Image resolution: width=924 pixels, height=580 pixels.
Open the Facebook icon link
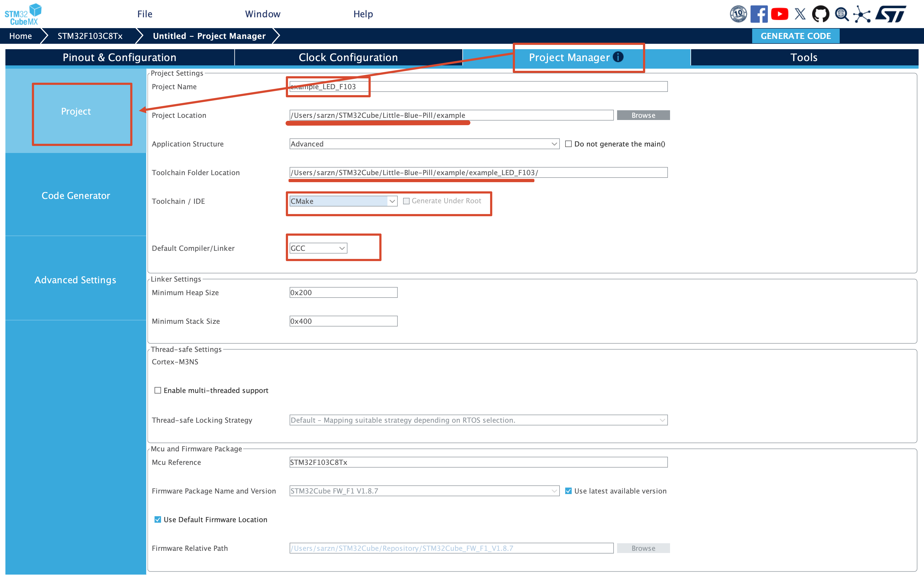point(759,14)
